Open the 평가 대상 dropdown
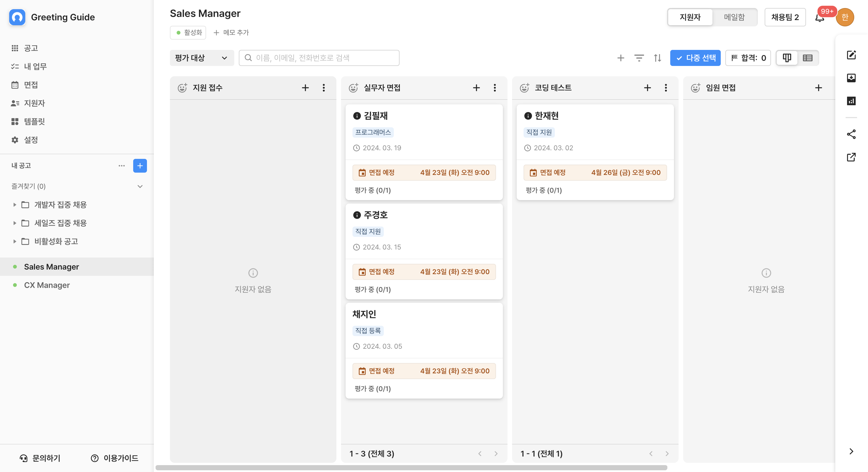868x472 pixels. [x=202, y=58]
